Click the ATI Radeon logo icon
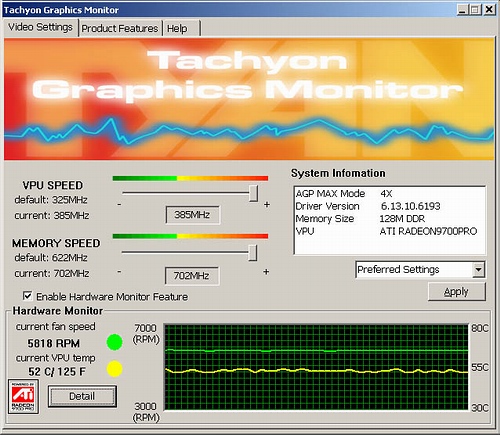 click(x=23, y=397)
